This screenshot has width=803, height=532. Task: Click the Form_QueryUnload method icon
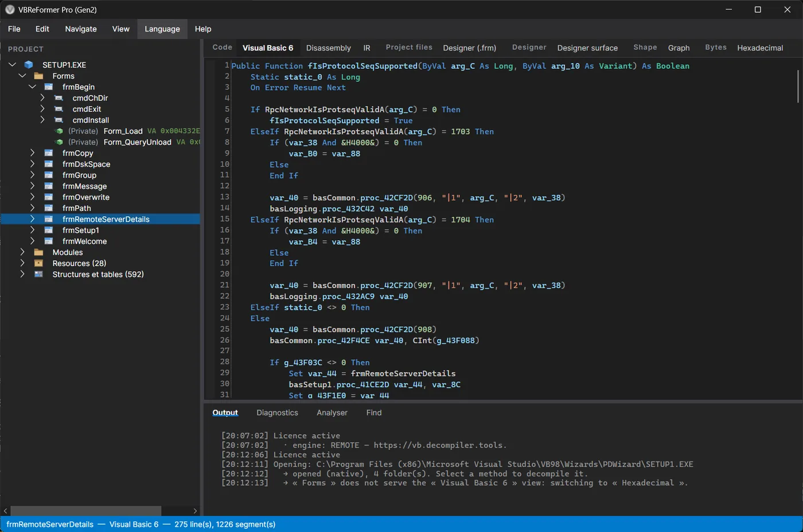coord(59,142)
